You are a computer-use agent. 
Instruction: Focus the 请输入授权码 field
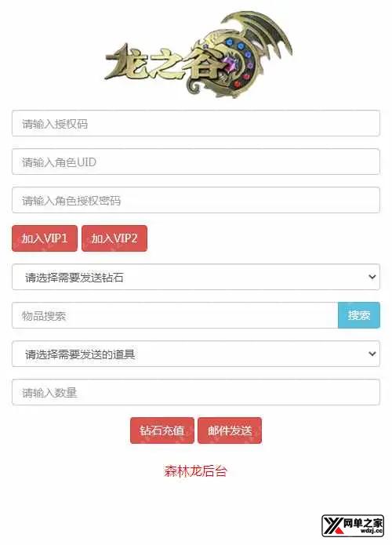196,123
